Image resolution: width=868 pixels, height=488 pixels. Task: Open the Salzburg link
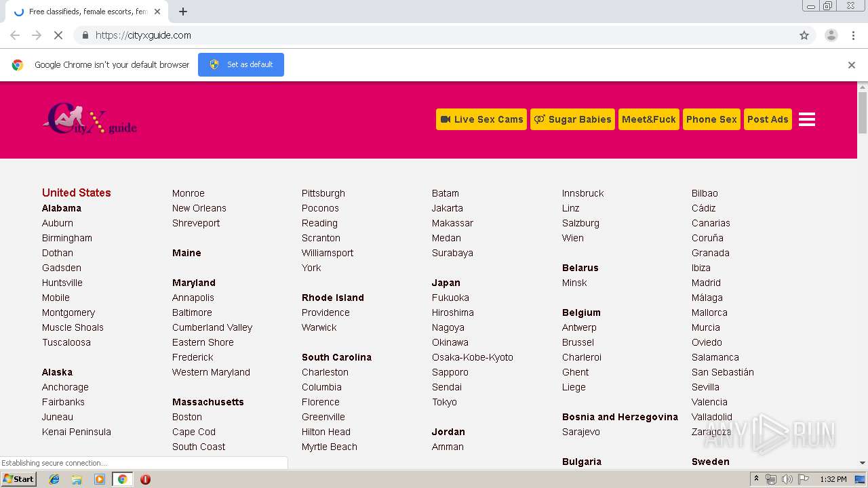pos(580,223)
